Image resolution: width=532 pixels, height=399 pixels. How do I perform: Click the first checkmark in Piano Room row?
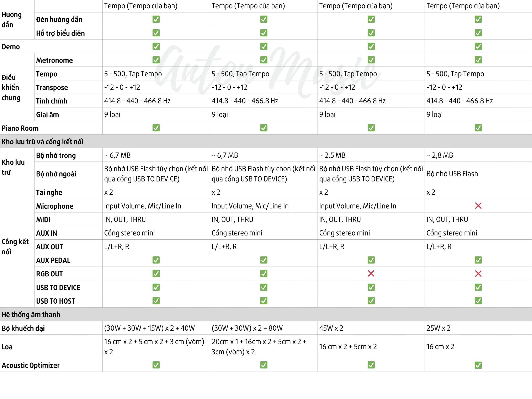(x=156, y=128)
